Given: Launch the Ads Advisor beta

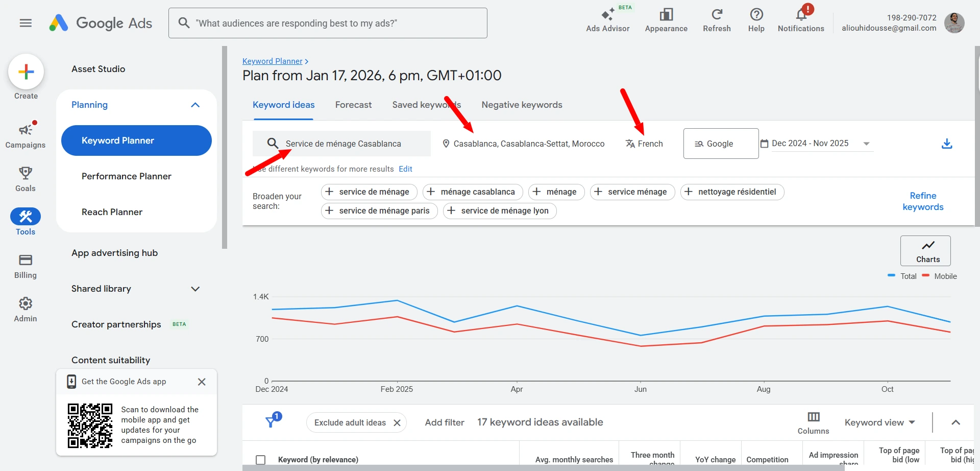Looking at the screenshot, I should coord(607,19).
